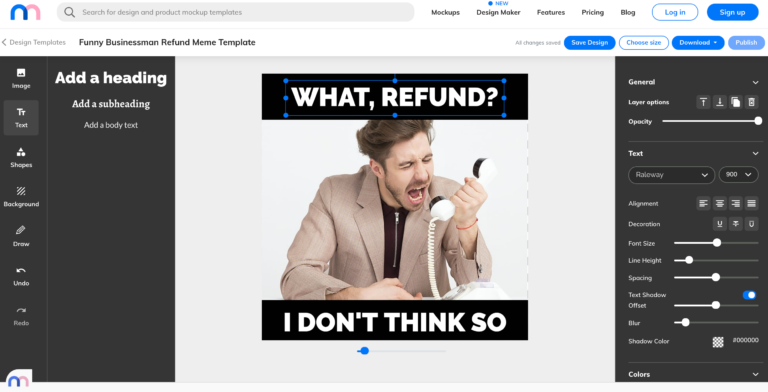Click the search templates input field
768x392 pixels.
click(236, 12)
